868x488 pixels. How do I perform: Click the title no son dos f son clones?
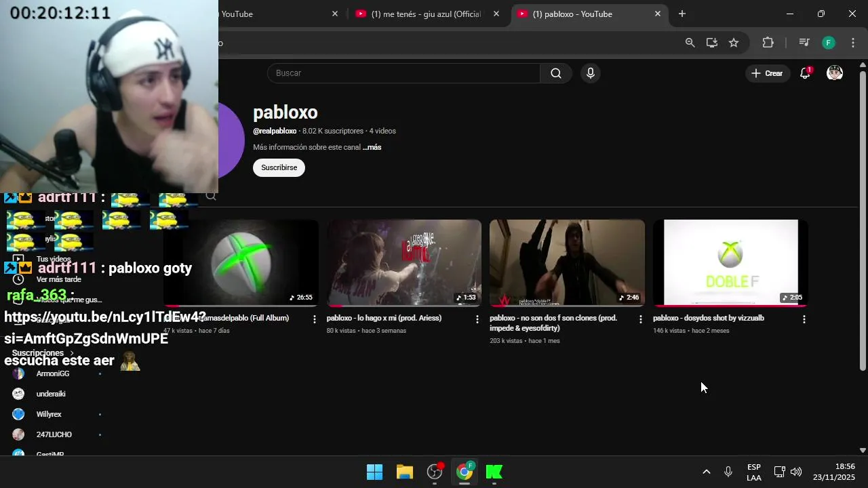click(x=553, y=323)
